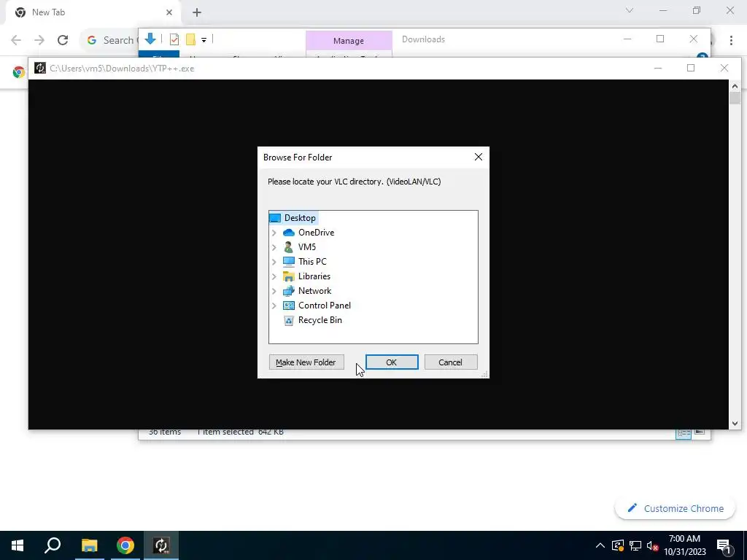747x560 pixels.
Task: Click the OneDrive cloud icon
Action: pyautogui.click(x=289, y=233)
